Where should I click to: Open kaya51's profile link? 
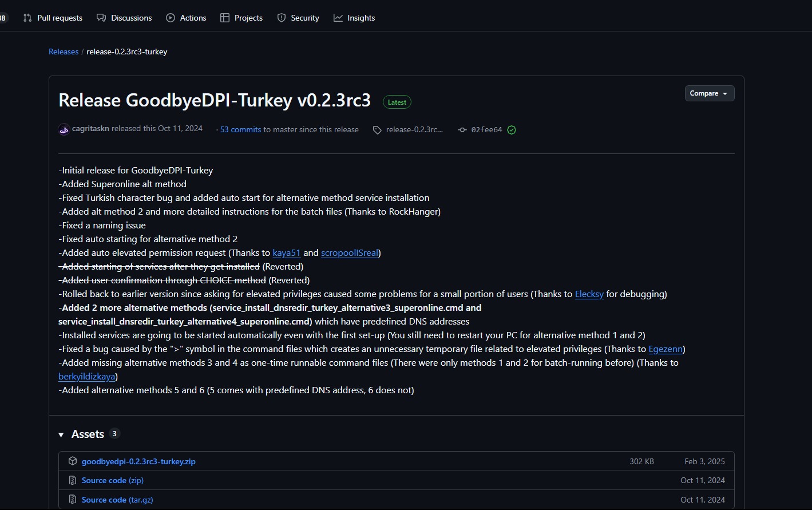[x=287, y=253]
